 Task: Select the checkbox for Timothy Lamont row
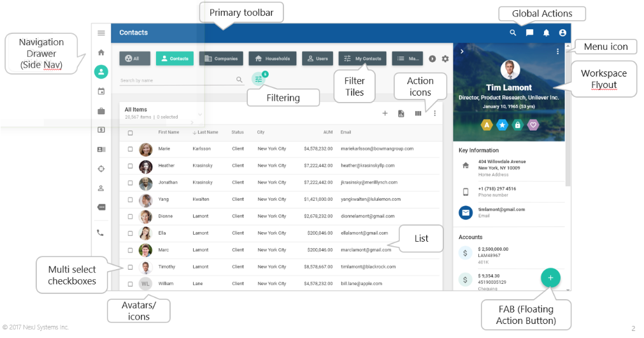coord(131,267)
